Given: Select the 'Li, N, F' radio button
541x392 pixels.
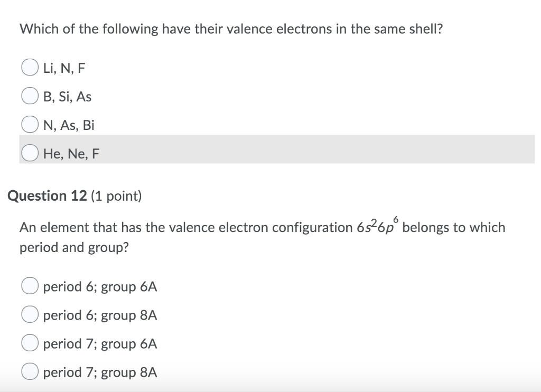Looking at the screenshot, I should pyautogui.click(x=30, y=67).
